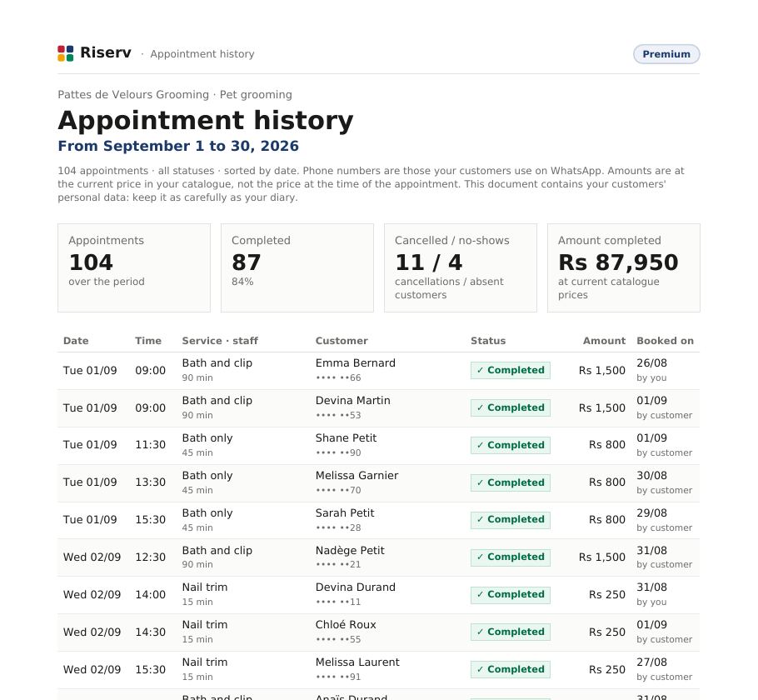Click customer name Nadège Petit
Image resolution: width=758 pixels, height=700 pixels.
pos(350,551)
